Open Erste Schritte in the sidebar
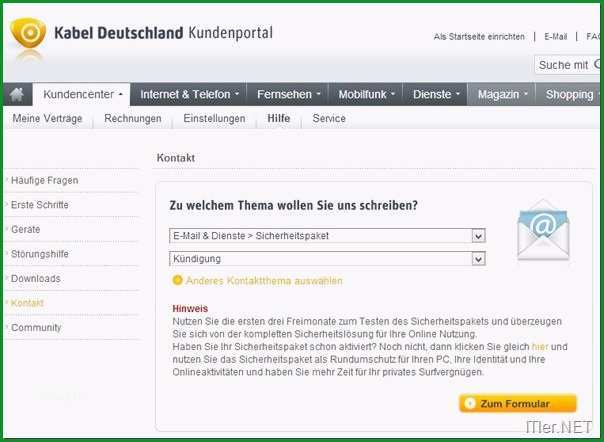Viewport: 604px width, 442px height. 40,205
